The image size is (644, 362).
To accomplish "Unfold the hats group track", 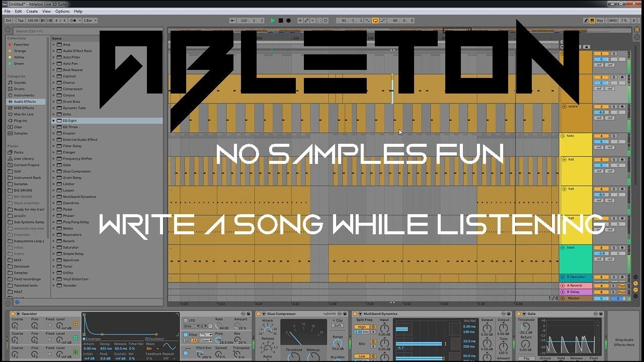I will [x=563, y=136].
